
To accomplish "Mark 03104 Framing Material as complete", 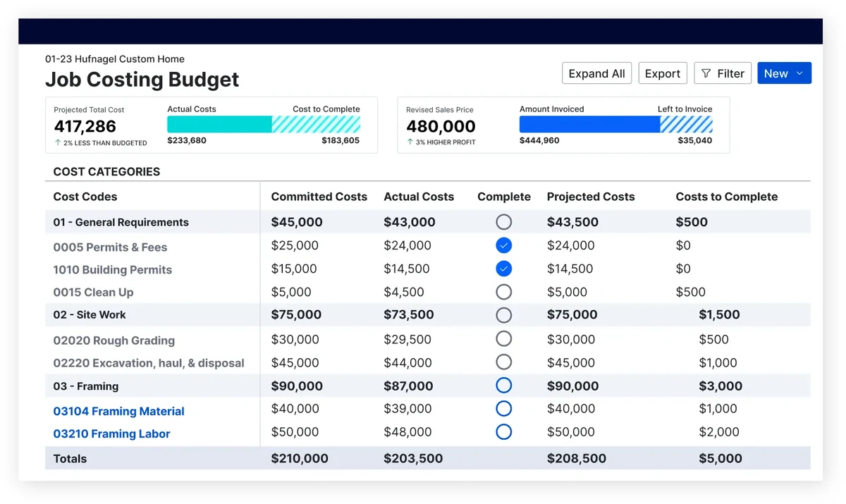I will (503, 408).
